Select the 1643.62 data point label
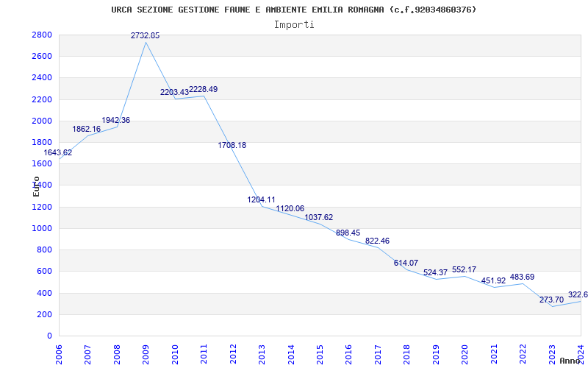Image resolution: width=588 pixels, height=368 pixels. (x=58, y=153)
